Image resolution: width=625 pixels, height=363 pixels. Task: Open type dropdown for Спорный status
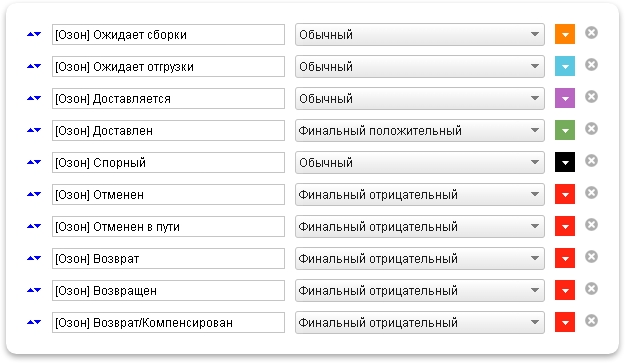420,163
